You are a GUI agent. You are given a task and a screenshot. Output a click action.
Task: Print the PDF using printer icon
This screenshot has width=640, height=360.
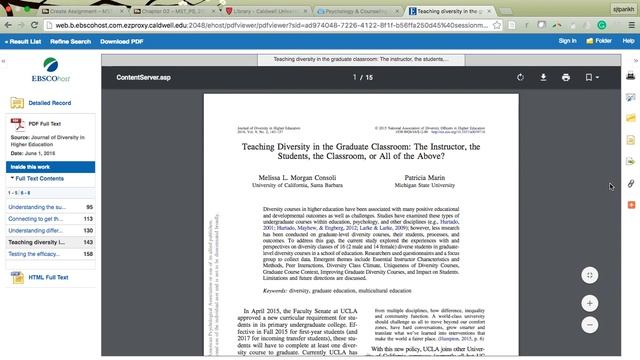(566, 77)
